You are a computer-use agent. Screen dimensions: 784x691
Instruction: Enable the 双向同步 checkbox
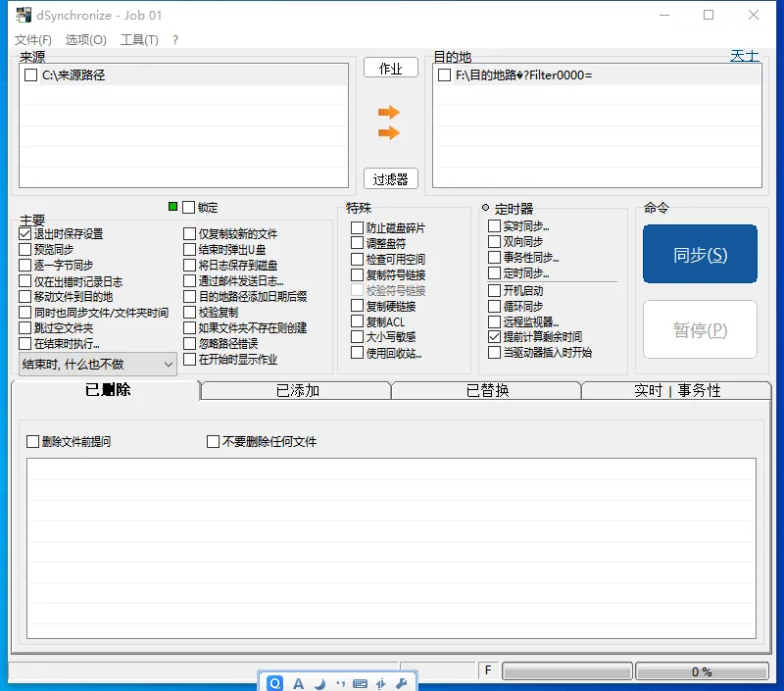point(493,242)
